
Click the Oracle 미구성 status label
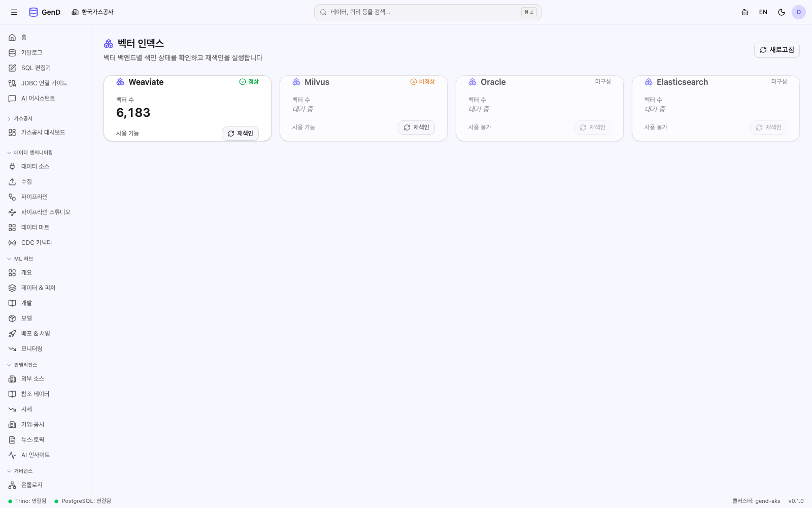pos(603,82)
